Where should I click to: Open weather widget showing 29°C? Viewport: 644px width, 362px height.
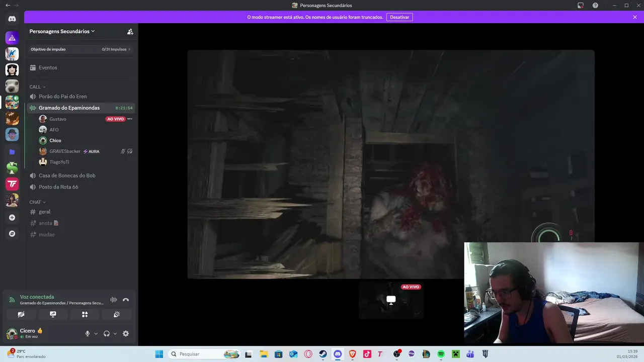pos(26,354)
